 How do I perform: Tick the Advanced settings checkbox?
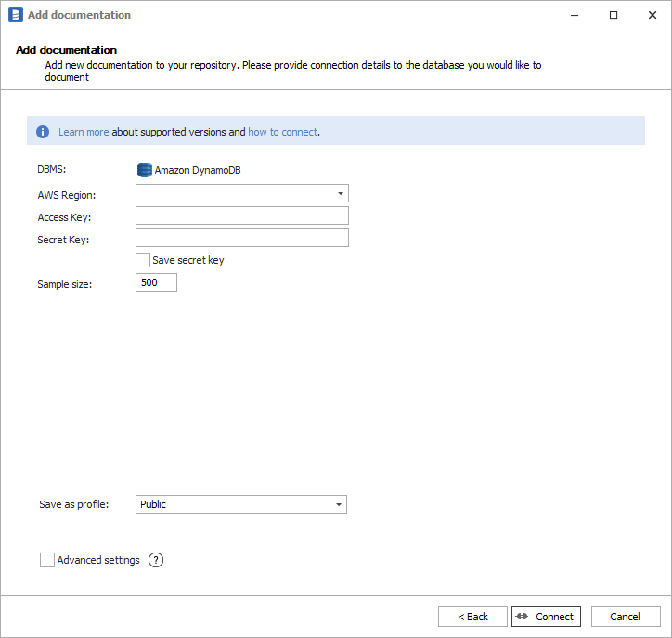(47, 560)
